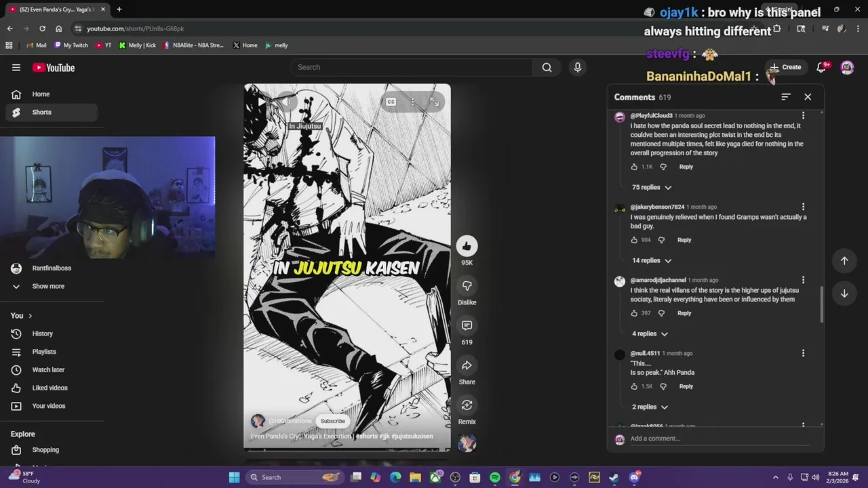
Task: Dislike the @amarodjdjachannel comment
Action: tap(661, 313)
